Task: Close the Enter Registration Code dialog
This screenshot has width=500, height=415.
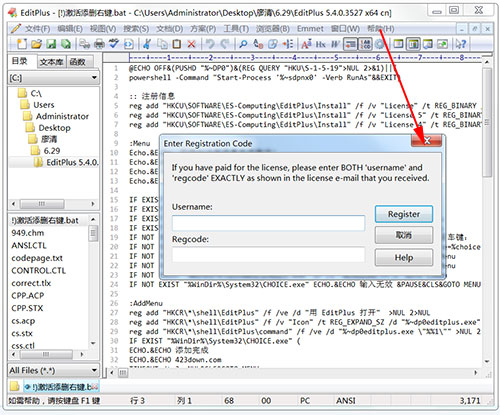Action: click(x=427, y=141)
